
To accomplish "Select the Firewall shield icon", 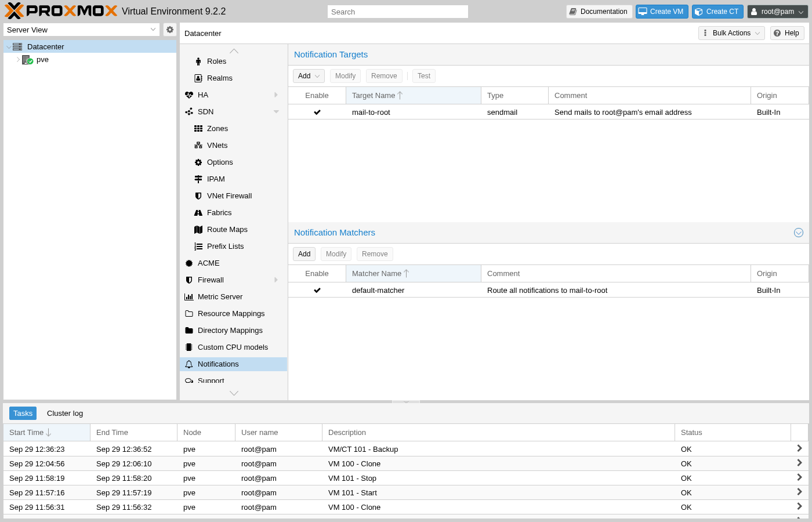I will [x=189, y=280].
